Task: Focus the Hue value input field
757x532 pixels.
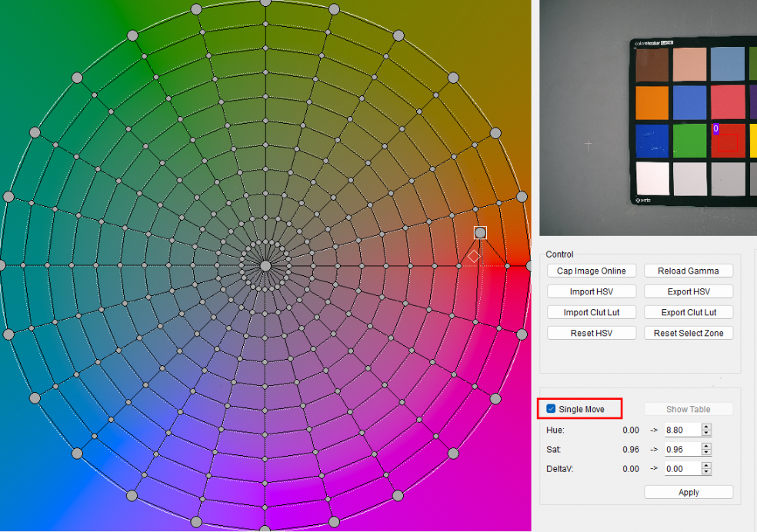Action: point(682,430)
